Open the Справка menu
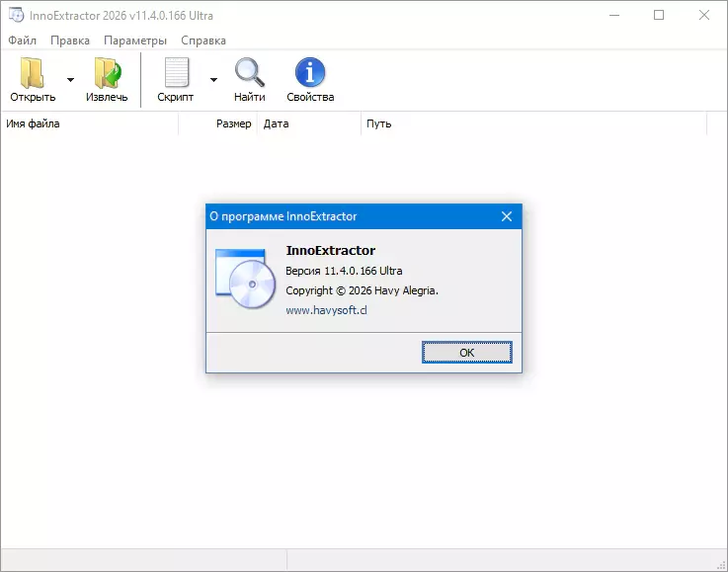 click(x=203, y=41)
